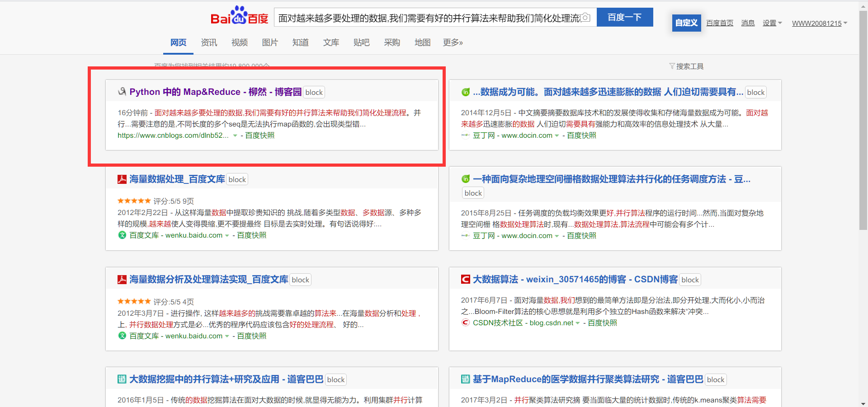Screen dimensions: 868x407
Task: Click the scrollbar down arrow
Action: [x=863, y=403]
